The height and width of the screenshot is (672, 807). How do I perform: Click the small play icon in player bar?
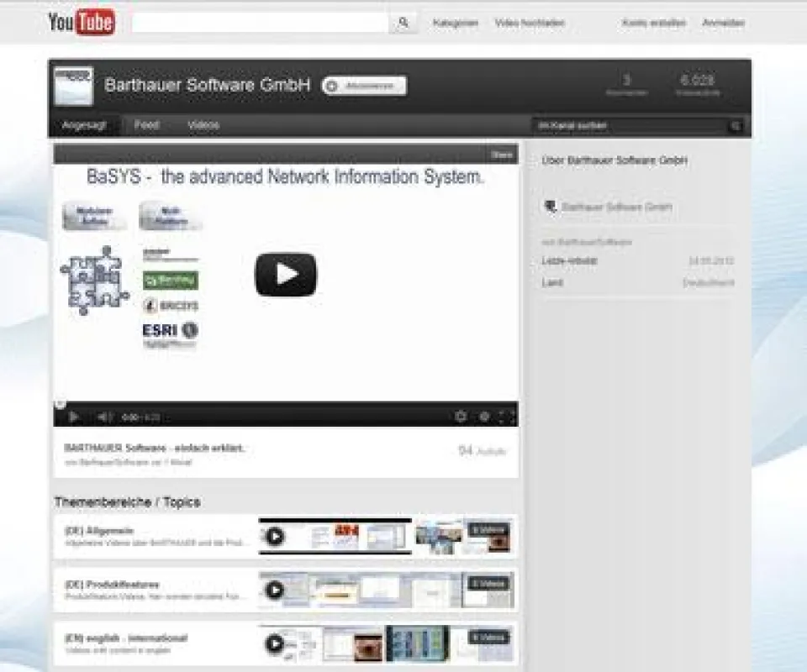(73, 417)
